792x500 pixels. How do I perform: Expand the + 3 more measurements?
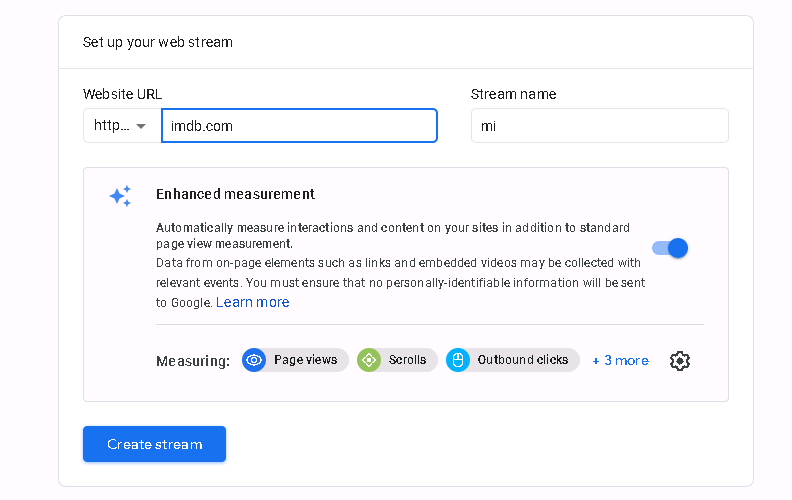click(x=621, y=361)
